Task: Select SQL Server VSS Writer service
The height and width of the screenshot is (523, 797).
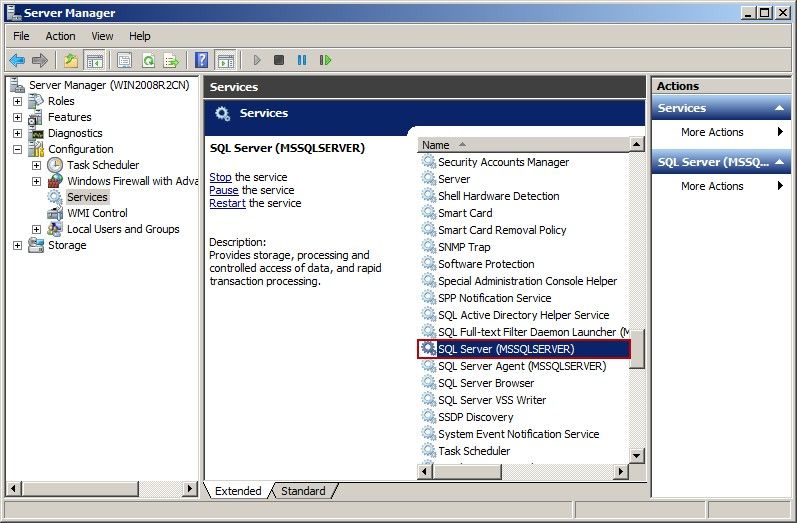Action: point(492,400)
